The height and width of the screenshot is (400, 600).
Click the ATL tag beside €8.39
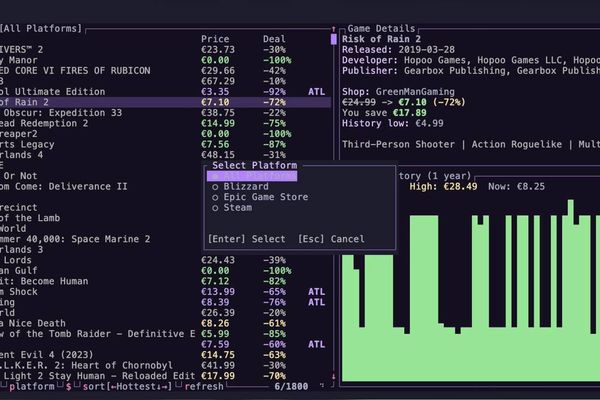pyautogui.click(x=316, y=302)
